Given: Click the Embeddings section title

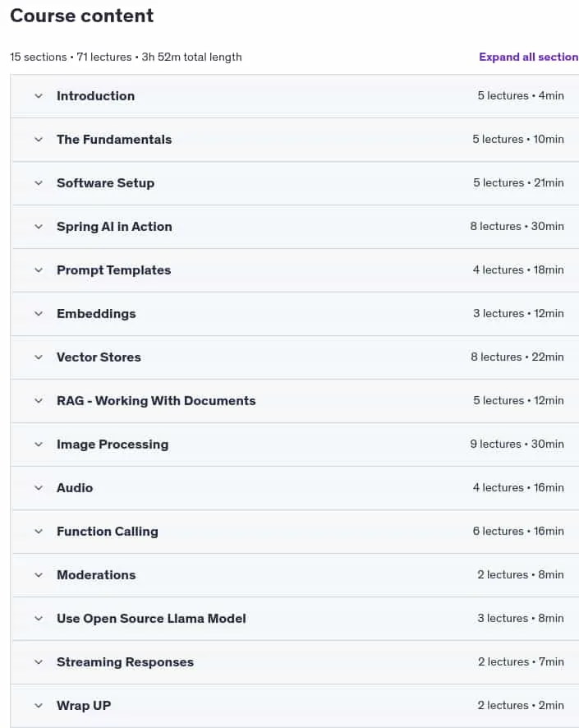Looking at the screenshot, I should pos(96,314).
